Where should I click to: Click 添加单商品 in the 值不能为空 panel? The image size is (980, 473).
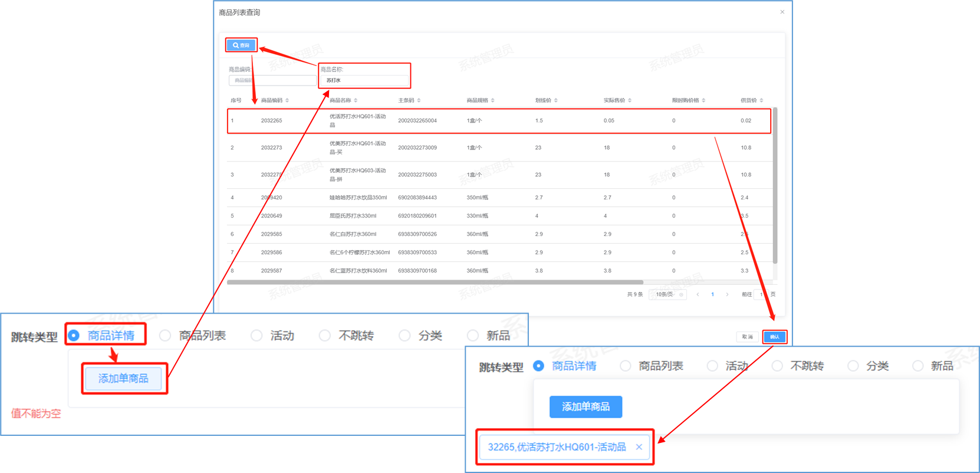pos(123,379)
